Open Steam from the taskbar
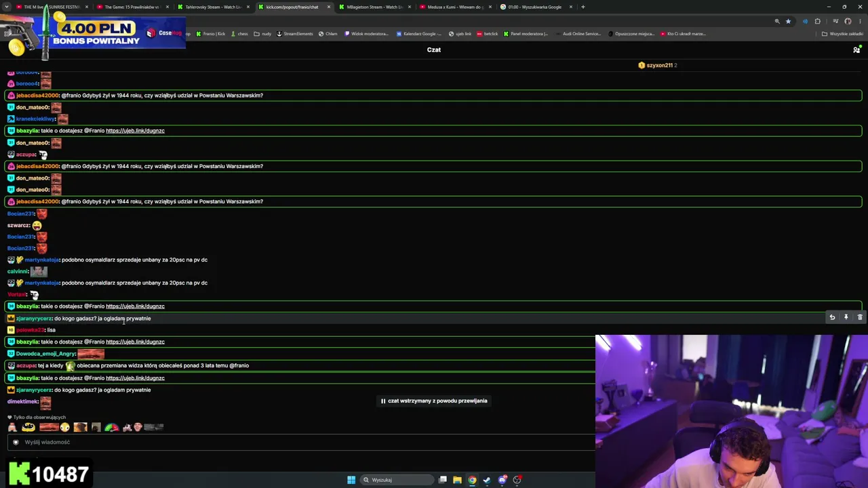This screenshot has width=868, height=488. [487, 480]
